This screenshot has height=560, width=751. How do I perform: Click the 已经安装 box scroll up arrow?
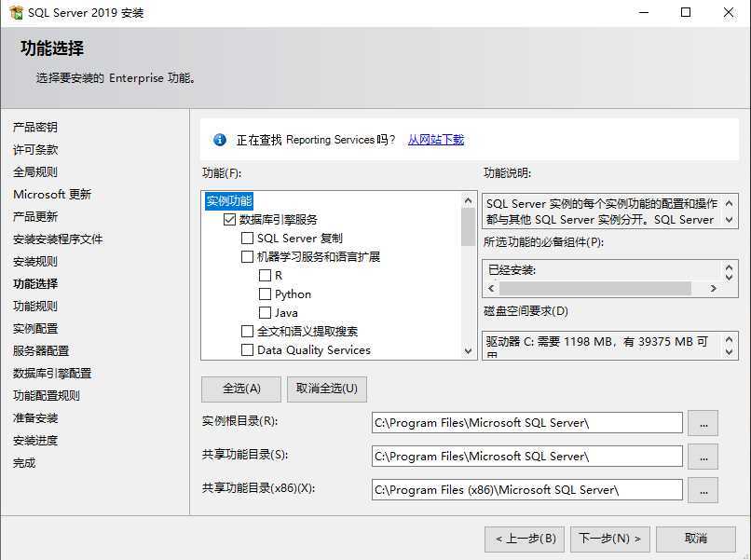pyautogui.click(x=729, y=268)
